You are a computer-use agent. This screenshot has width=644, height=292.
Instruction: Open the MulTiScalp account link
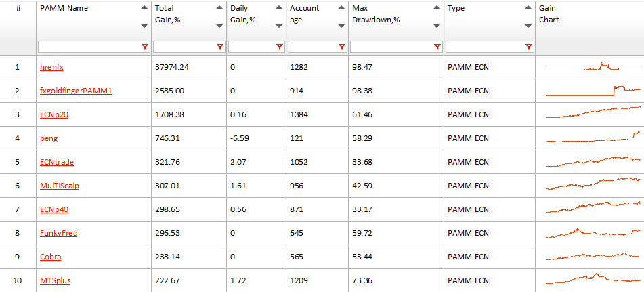(59, 186)
